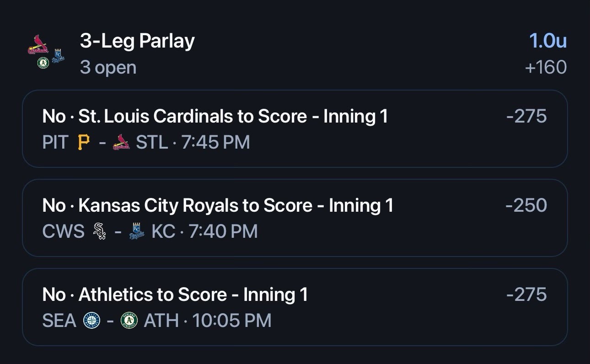Click the 1.0u stake amount

pos(547,41)
